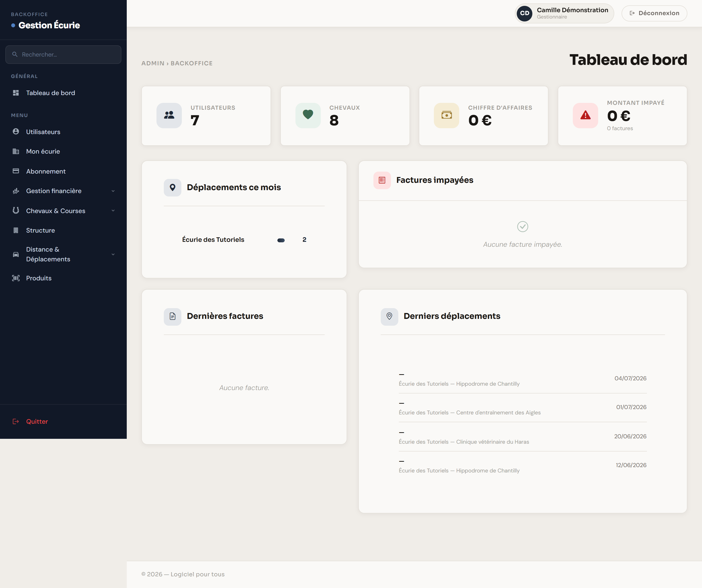This screenshot has width=702, height=588.
Task: Click the ADMIN › BACKOFFICE breadcrumb
Action: 177,63
